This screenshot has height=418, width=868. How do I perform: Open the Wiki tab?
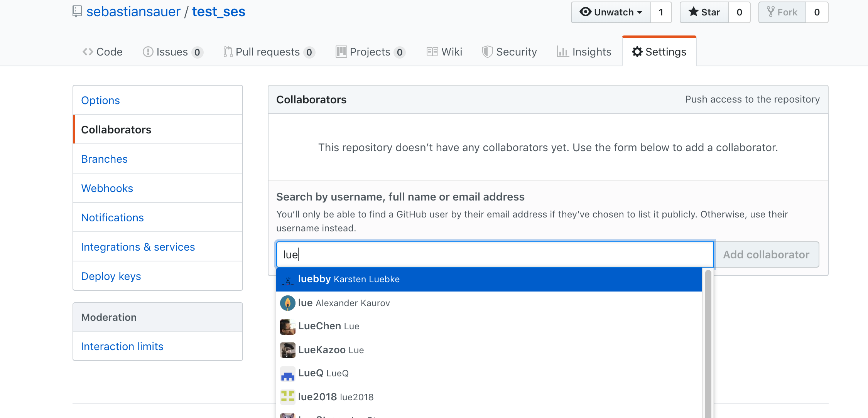pos(444,52)
